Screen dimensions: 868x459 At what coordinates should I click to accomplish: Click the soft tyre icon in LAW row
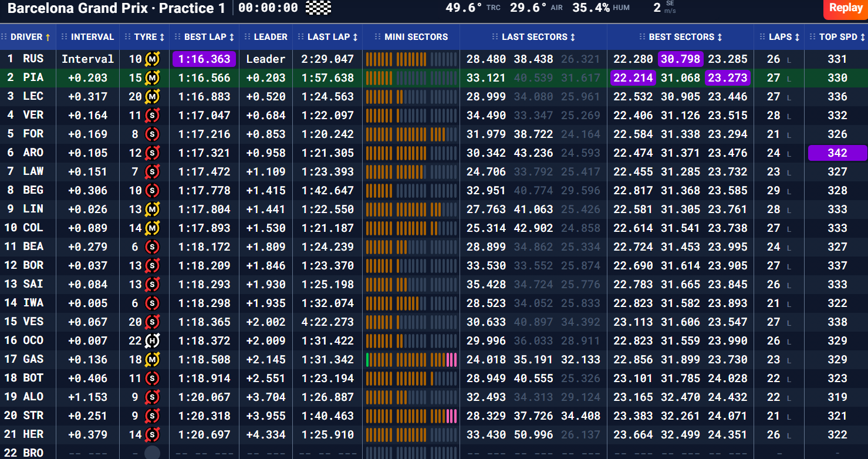153,171
